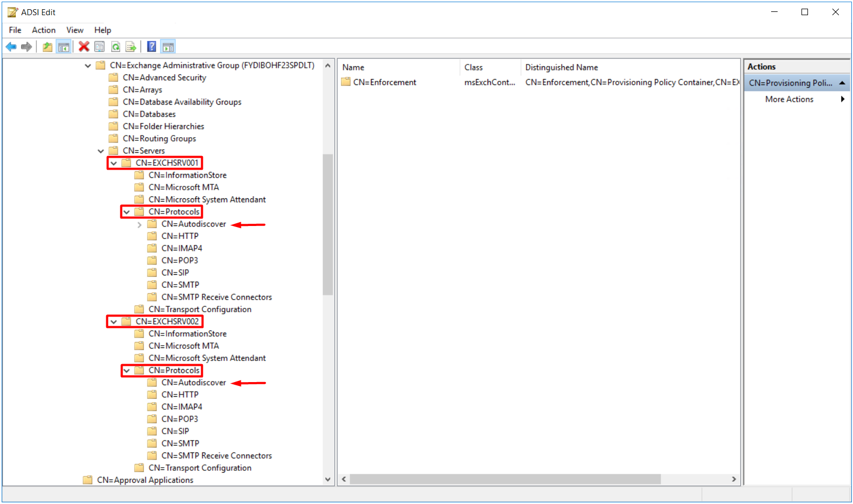Go up one level with folder icon
The height and width of the screenshot is (504, 853).
[x=48, y=47]
